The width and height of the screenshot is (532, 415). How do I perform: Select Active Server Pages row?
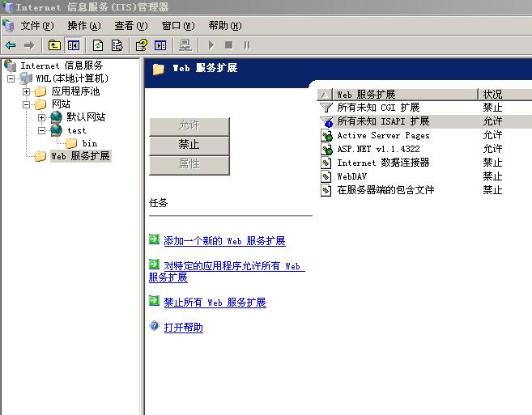tap(425, 135)
